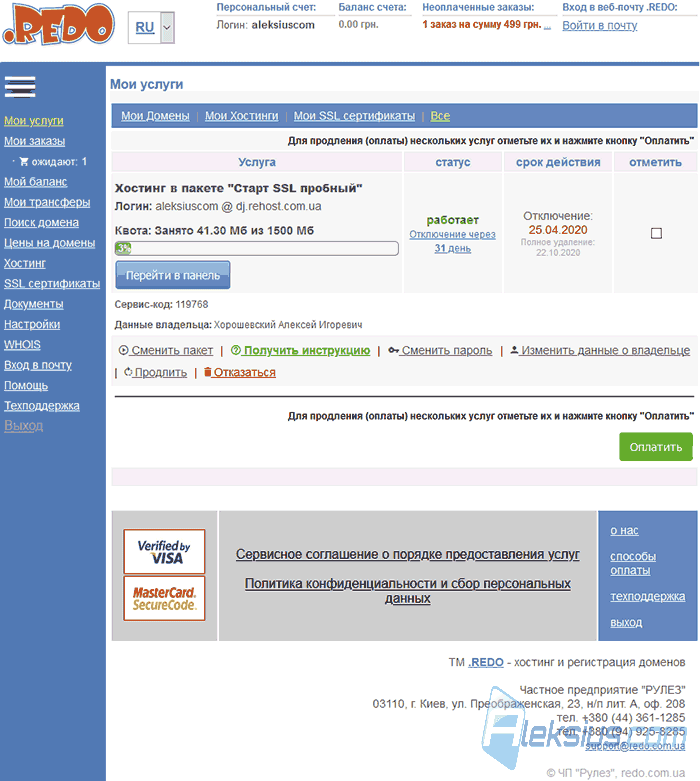Click the shopping cart icon next to ожидают
The image size is (700, 781).
coord(24,161)
